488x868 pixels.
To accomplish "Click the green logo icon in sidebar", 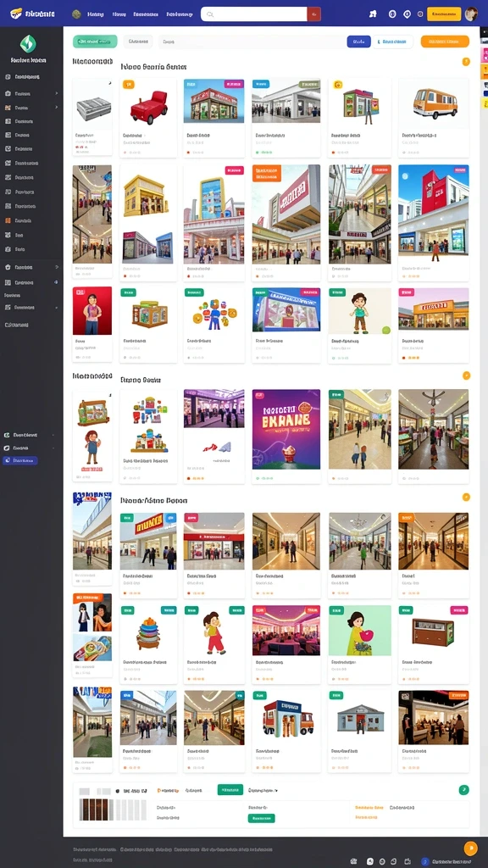I will click(x=28, y=43).
